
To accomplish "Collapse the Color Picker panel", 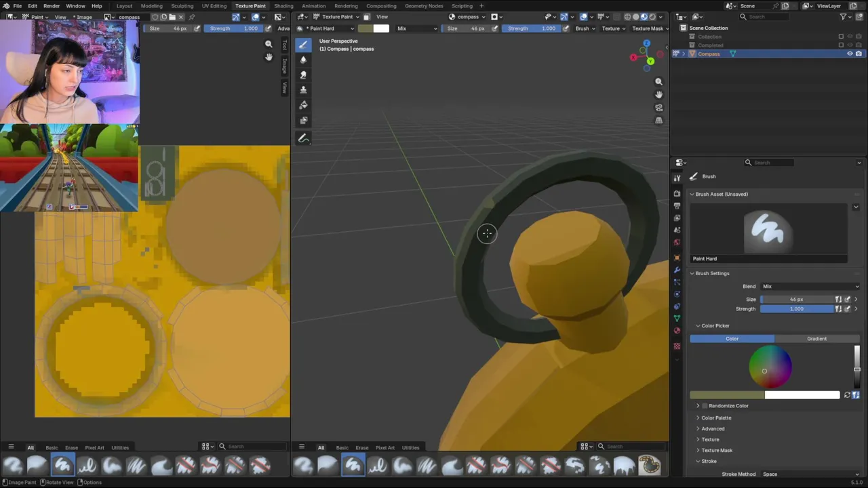I will (x=715, y=326).
